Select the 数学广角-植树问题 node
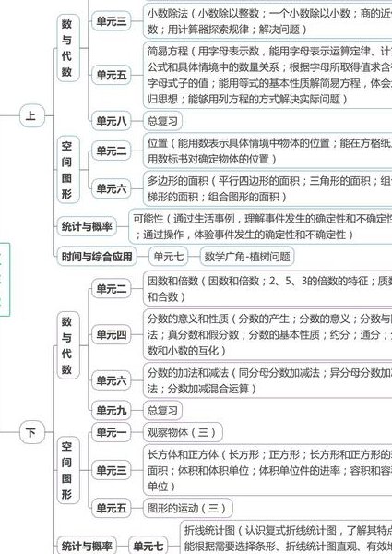392x554 pixels. (247, 256)
